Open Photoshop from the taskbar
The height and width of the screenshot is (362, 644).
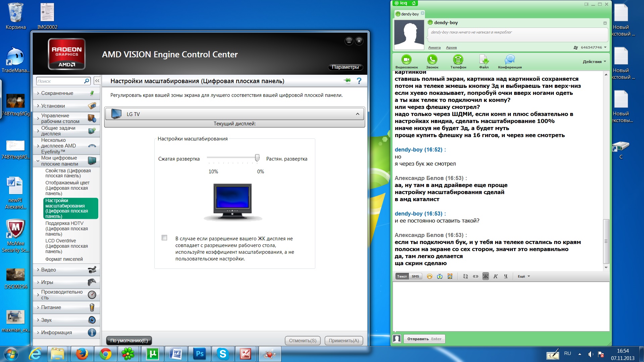coord(200,354)
